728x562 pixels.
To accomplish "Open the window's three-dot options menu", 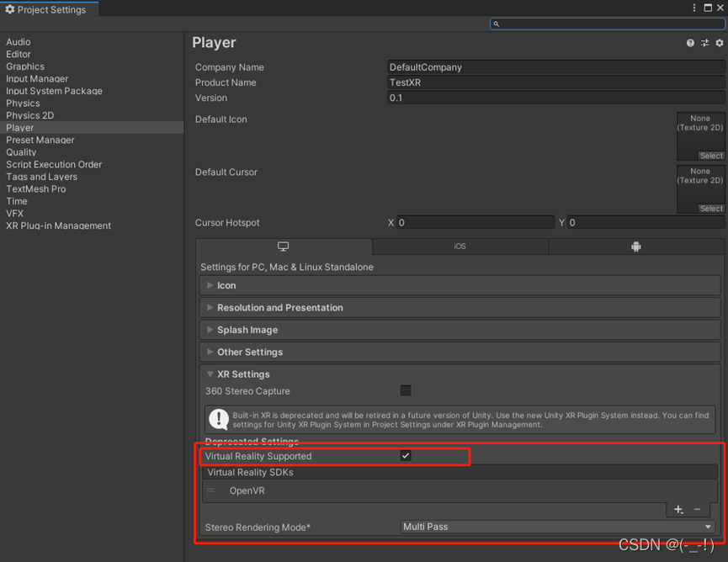I will 695,8.
